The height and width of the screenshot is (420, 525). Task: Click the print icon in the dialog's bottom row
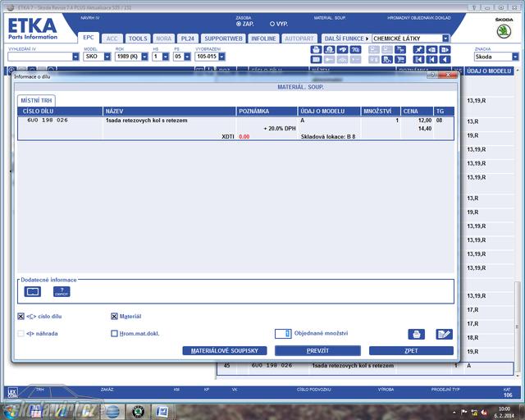pos(416,334)
